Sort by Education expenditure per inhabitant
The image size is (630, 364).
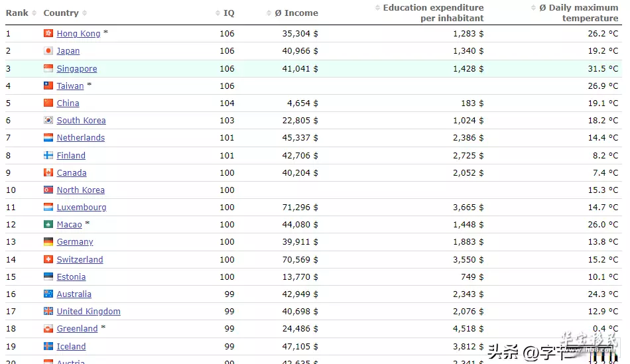[433, 13]
